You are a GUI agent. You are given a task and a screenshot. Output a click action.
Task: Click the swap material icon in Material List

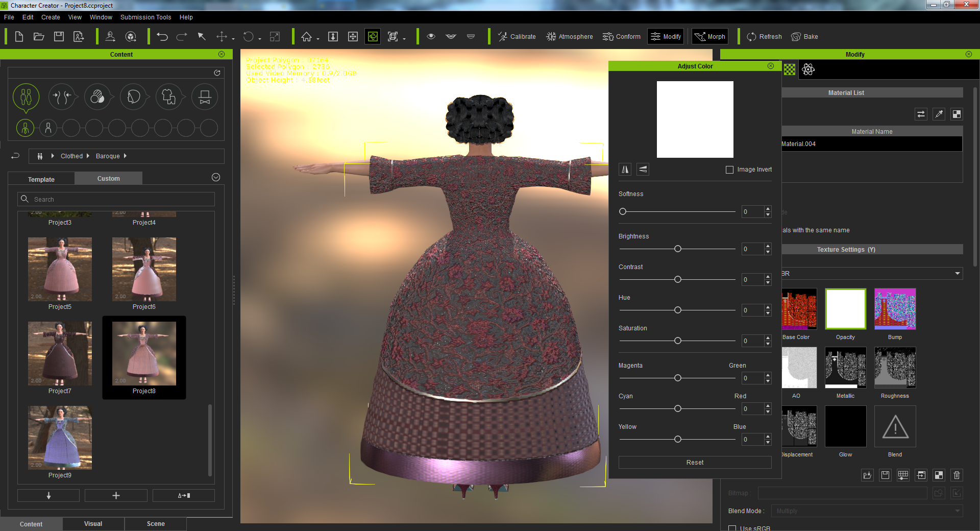(921, 114)
